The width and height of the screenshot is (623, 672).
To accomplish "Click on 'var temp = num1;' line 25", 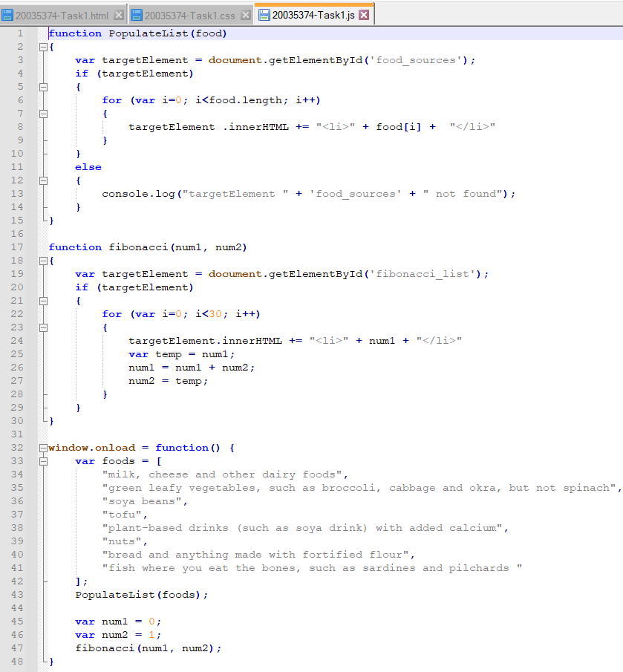I will (182, 354).
